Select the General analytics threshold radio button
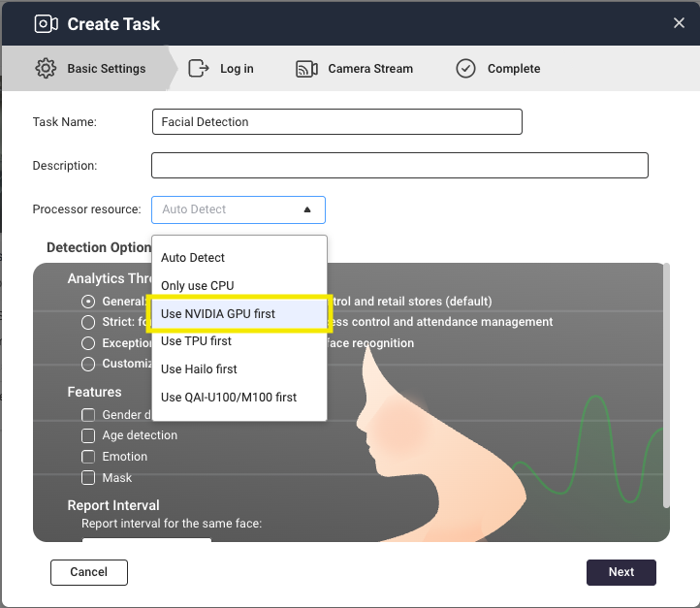 click(88, 302)
